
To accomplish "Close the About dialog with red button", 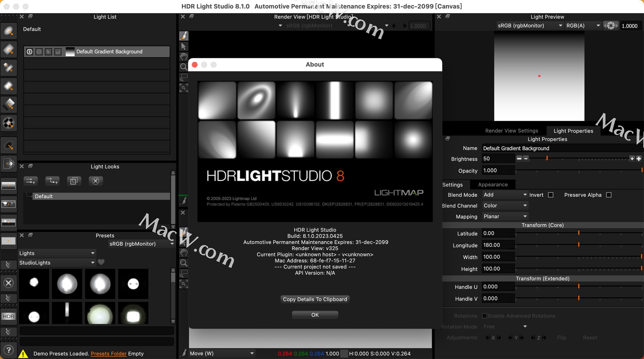I will (195, 65).
